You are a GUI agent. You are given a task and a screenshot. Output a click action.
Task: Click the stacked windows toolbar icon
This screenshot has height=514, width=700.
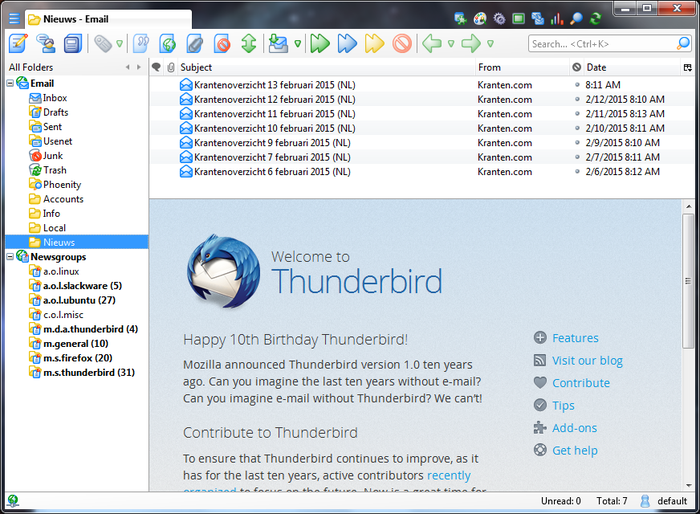[x=73, y=44]
